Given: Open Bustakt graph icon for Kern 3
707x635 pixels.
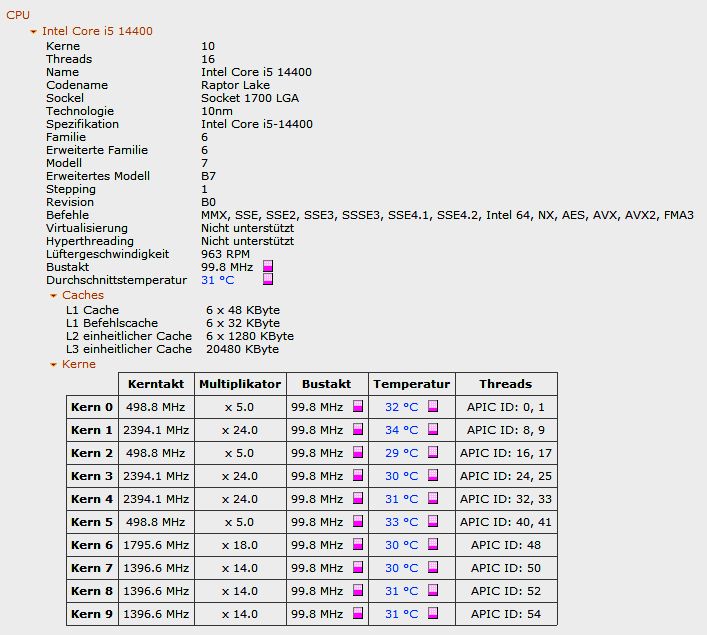Looking at the screenshot, I should pyautogui.click(x=358, y=475).
